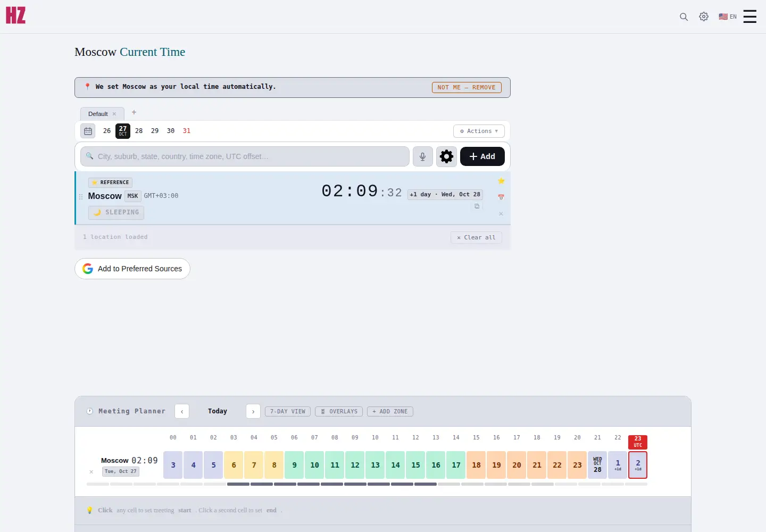Open the hamburger main menu
The width and height of the screenshot is (766, 532).
click(750, 16)
